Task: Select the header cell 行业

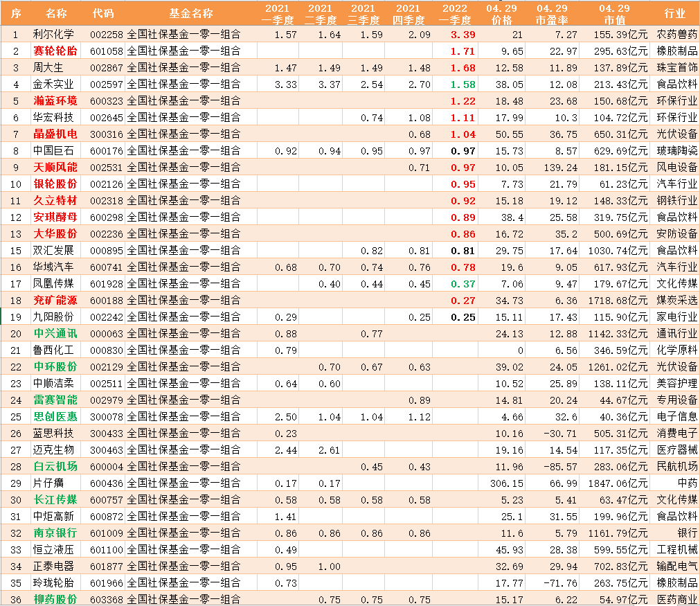Action: pos(675,13)
